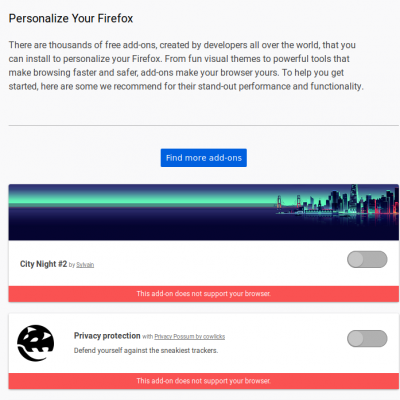This screenshot has height=400, width=400.
Task: Click the Personalize Your Firefox heading
Action: tap(71, 18)
